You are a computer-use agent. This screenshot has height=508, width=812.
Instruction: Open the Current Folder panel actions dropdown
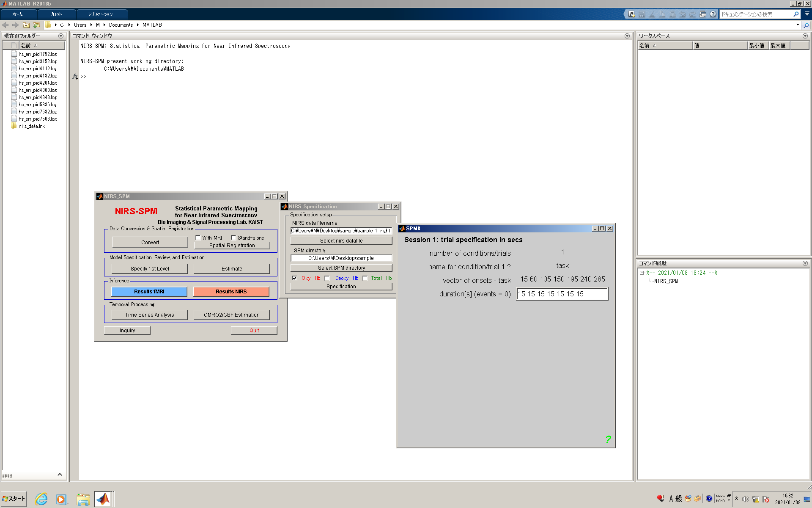pos(61,36)
